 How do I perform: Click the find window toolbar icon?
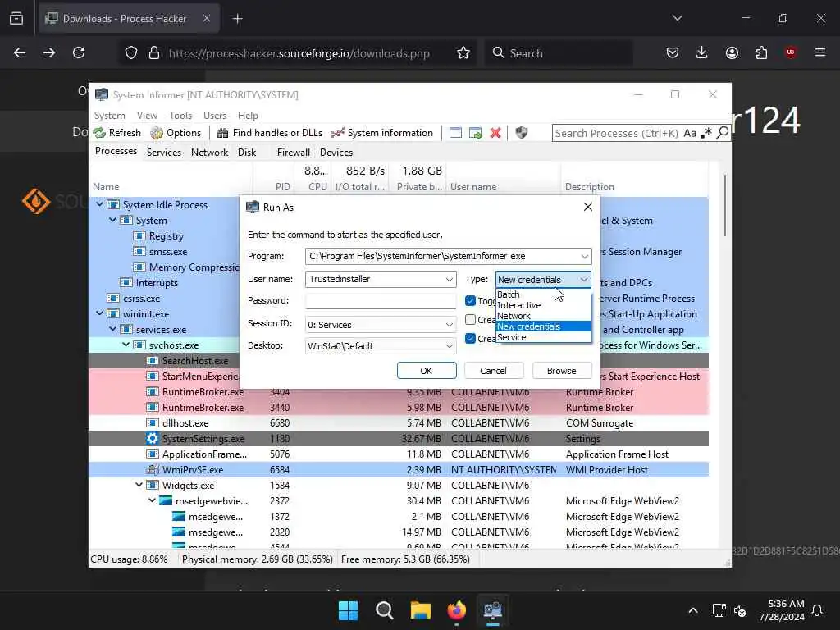pyautogui.click(x=455, y=133)
